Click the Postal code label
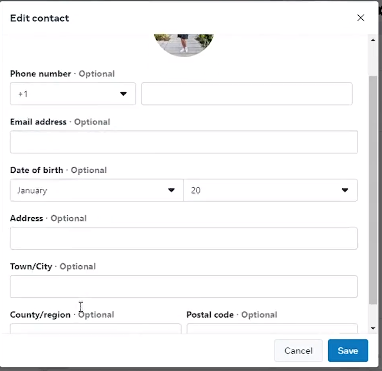Viewport: 382px width, 371px height. point(210,314)
